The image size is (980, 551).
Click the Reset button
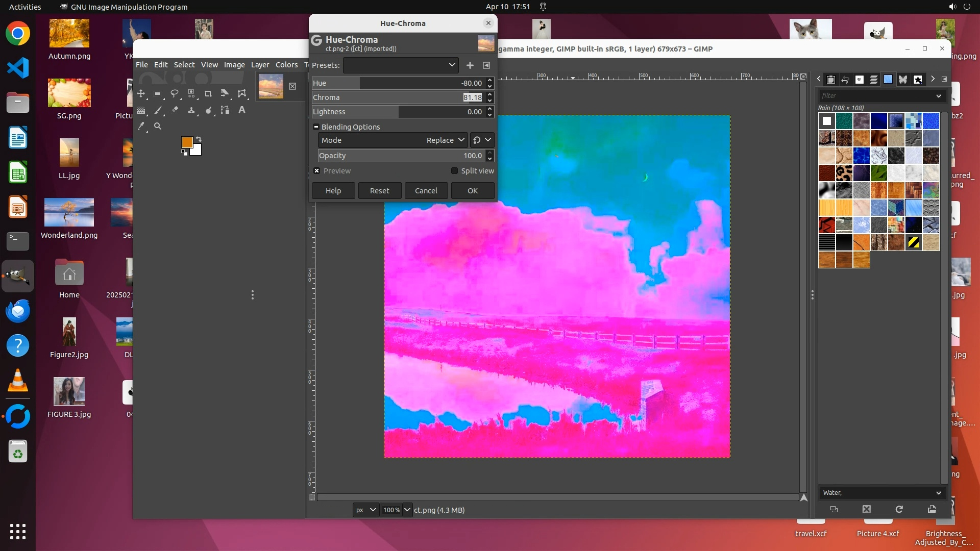pos(379,191)
